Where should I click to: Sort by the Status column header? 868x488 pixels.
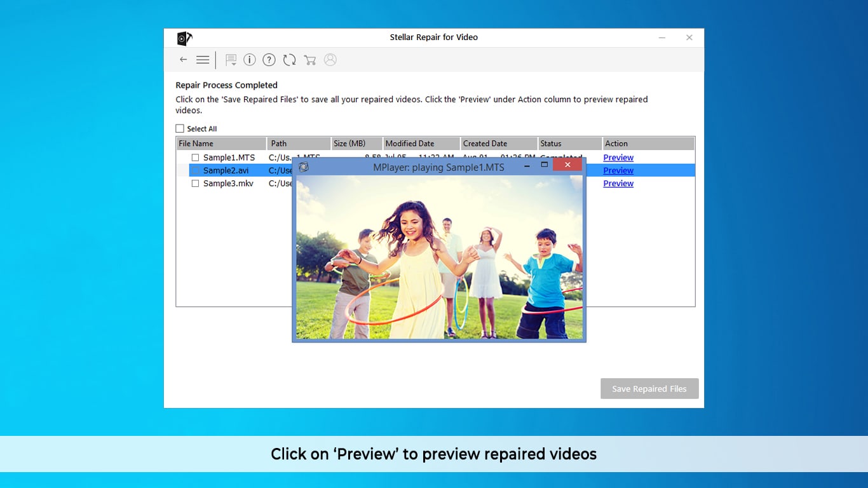coord(570,144)
